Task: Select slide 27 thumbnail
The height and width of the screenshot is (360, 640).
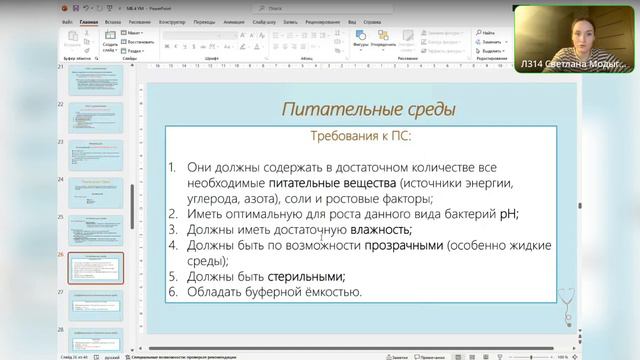Action: click(x=96, y=306)
